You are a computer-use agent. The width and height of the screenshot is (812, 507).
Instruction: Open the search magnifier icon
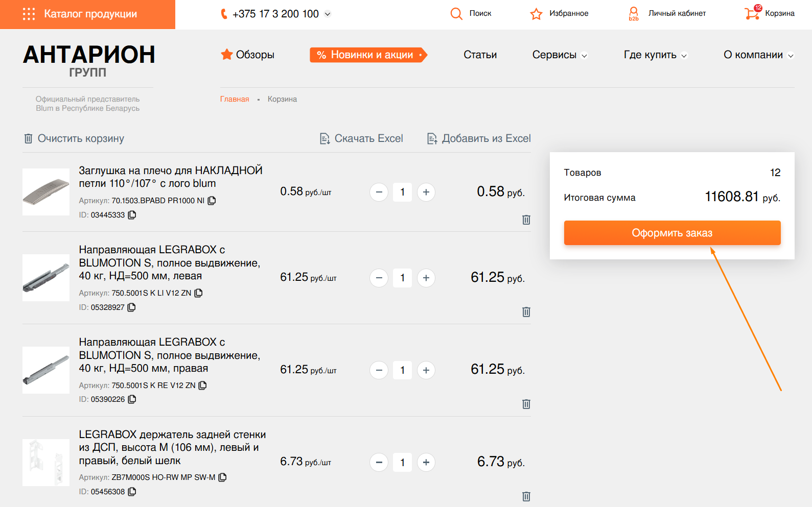456,14
